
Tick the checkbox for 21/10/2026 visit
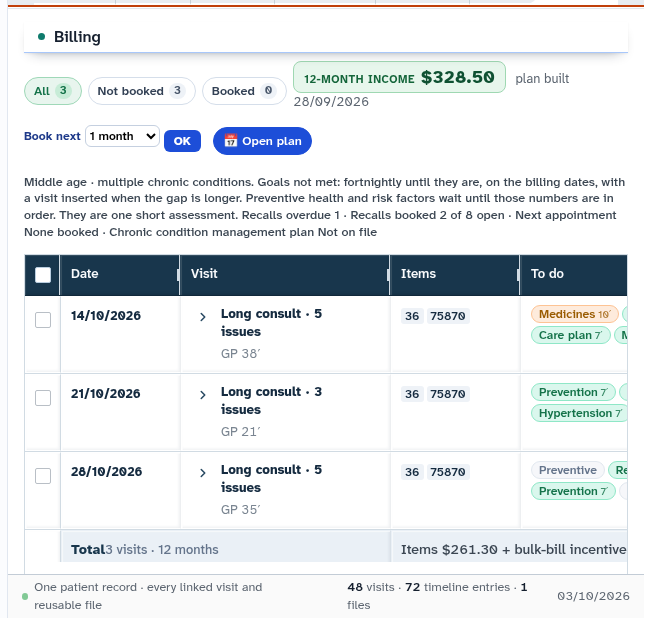click(43, 398)
